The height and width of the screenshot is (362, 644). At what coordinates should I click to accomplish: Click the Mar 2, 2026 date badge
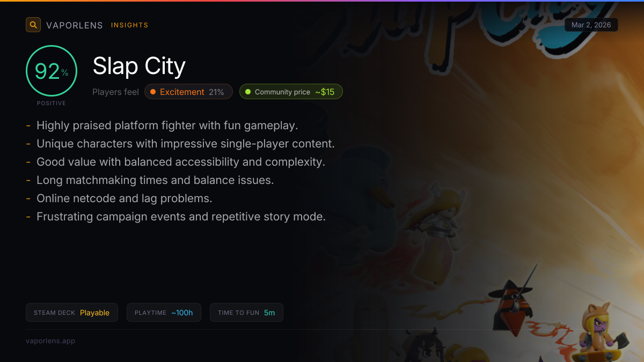(591, 25)
